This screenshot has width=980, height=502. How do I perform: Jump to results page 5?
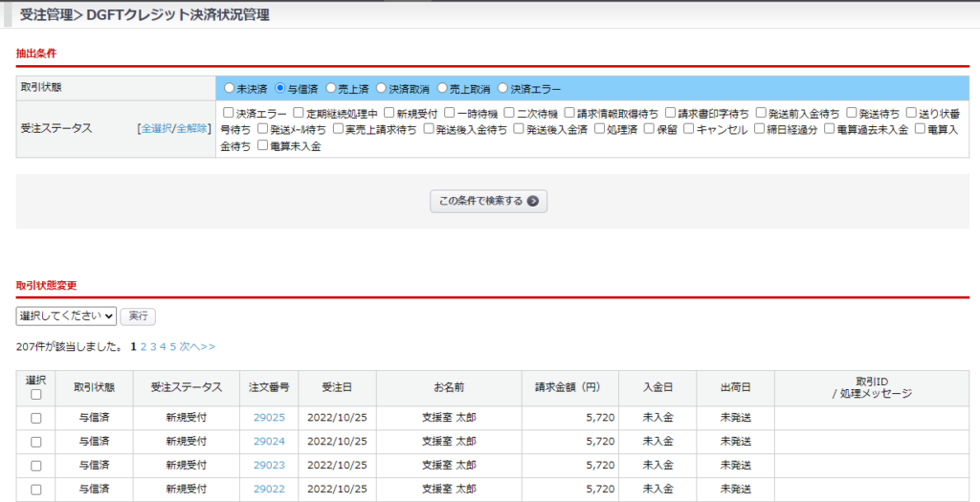173,346
